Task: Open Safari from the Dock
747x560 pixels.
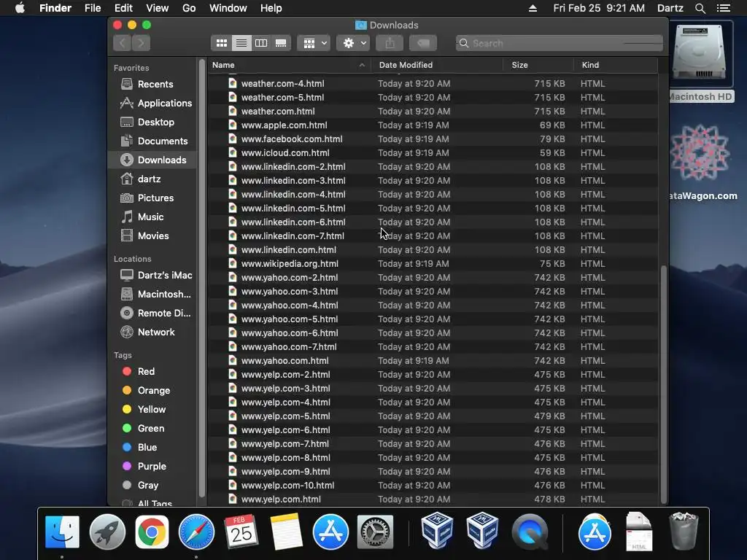Action: 196,532
